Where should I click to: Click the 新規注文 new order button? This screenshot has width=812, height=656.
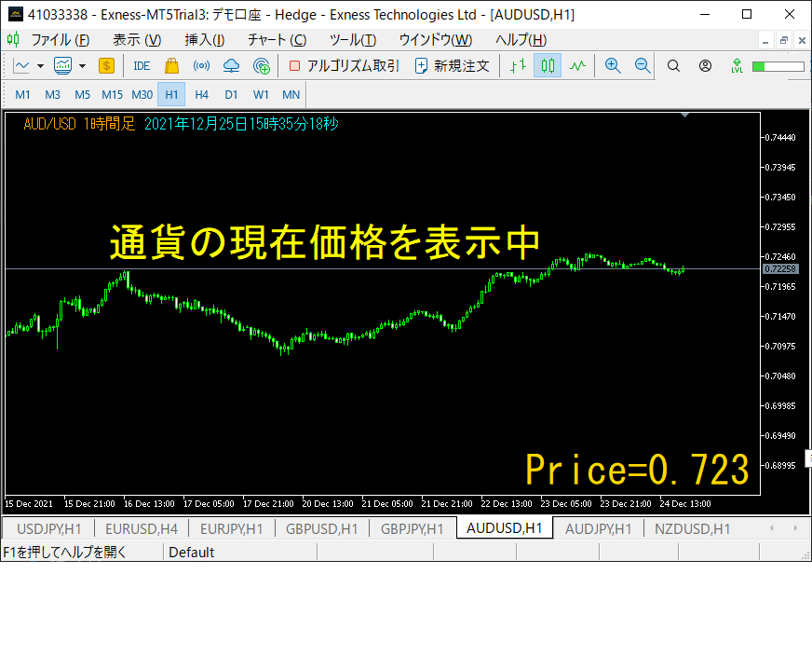pyautogui.click(x=452, y=66)
